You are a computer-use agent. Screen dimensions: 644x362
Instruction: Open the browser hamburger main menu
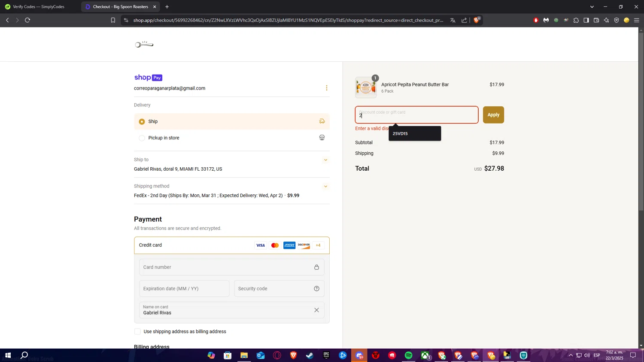[637, 20]
